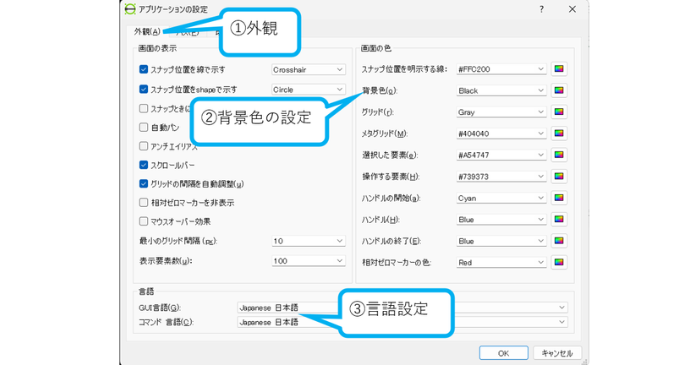Viewport: 698px width, 365px height.
Task: Open snap line color dropdown showing #FFC200
Action: pyautogui.click(x=501, y=69)
